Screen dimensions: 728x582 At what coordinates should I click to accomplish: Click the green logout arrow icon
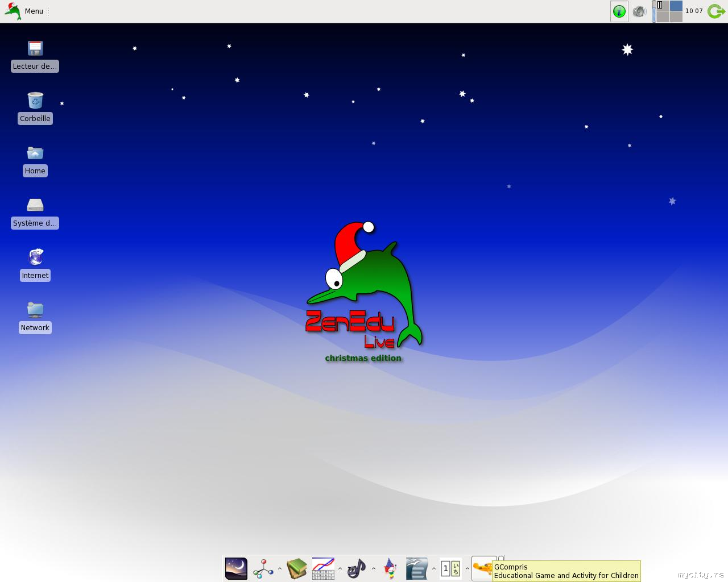tap(717, 11)
